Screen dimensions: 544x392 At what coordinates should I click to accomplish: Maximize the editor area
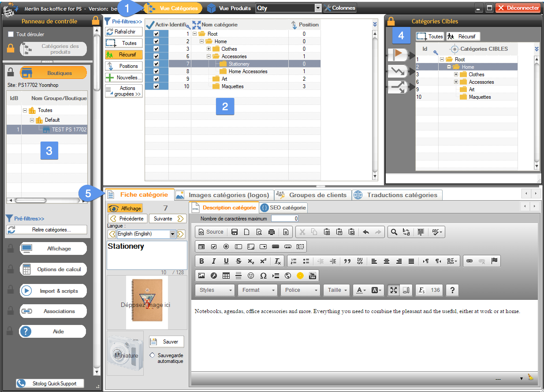coord(394,290)
